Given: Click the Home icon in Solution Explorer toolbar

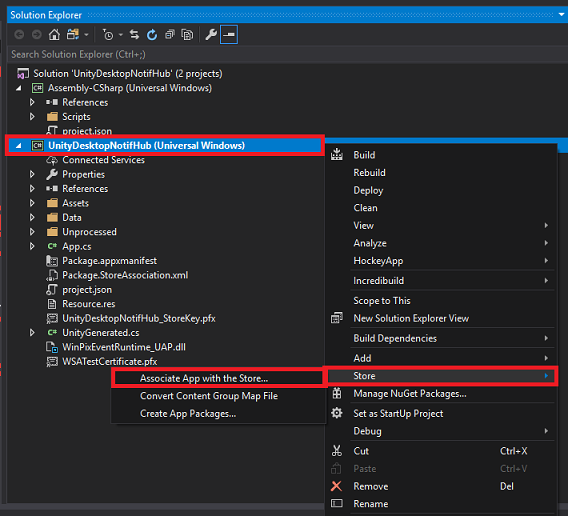Looking at the screenshot, I should (54, 35).
